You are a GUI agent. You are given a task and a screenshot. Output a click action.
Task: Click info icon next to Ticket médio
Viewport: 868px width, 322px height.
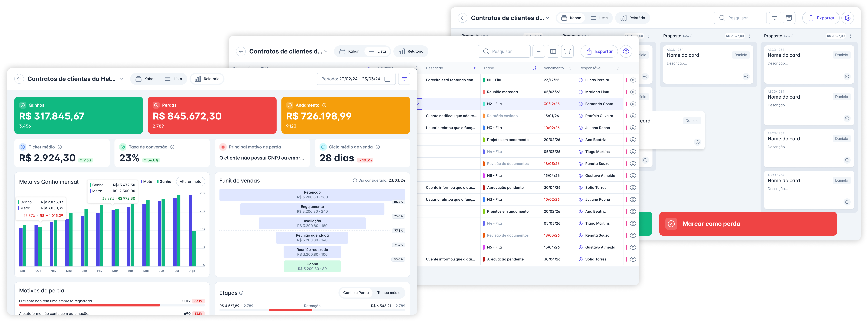click(x=60, y=147)
